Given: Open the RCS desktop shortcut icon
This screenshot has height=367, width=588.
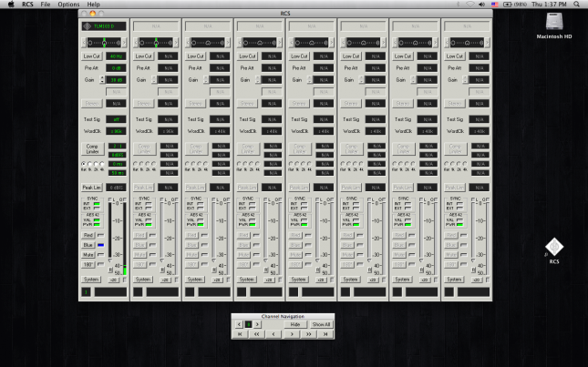Looking at the screenshot, I should [555, 247].
